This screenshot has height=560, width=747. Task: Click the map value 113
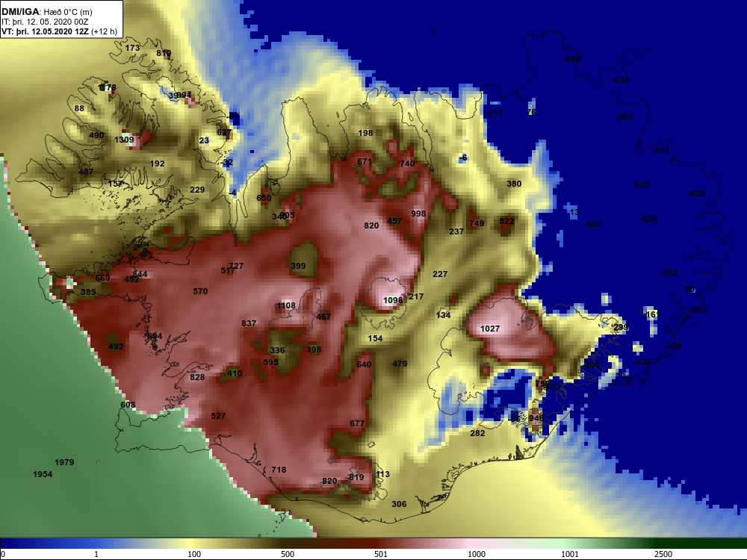click(382, 474)
